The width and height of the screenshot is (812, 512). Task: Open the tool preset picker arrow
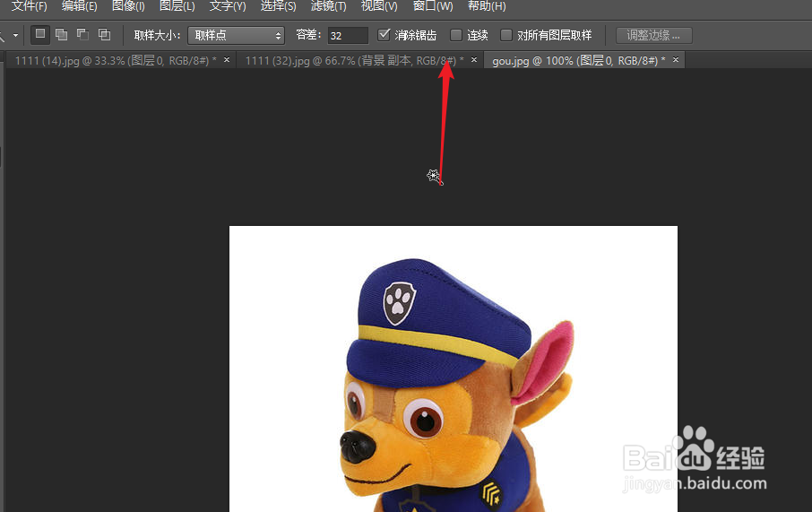pos(15,35)
